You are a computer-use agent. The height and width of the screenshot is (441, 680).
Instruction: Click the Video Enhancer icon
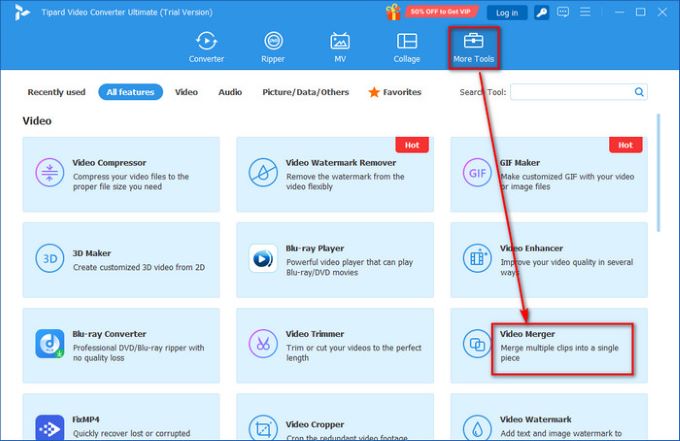pos(477,258)
